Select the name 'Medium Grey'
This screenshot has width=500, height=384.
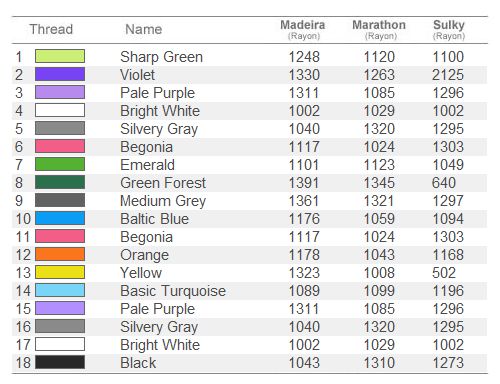[x=163, y=201]
